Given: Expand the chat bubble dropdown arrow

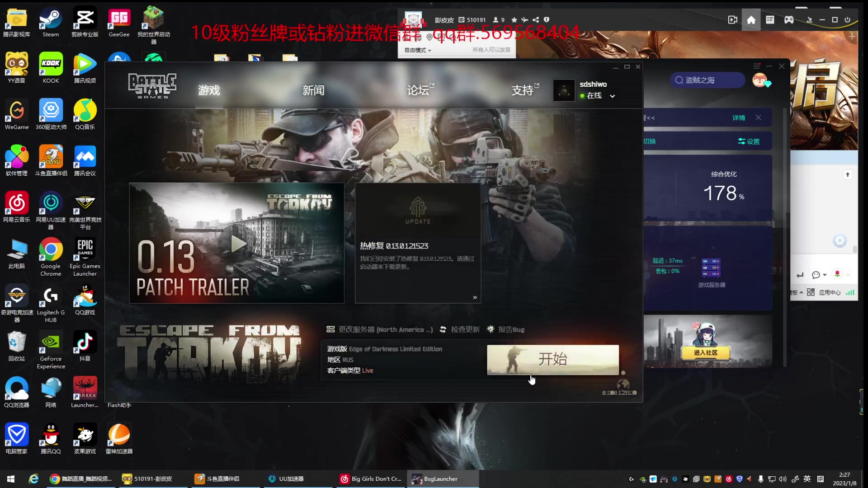Looking at the screenshot, I should click(825, 275).
